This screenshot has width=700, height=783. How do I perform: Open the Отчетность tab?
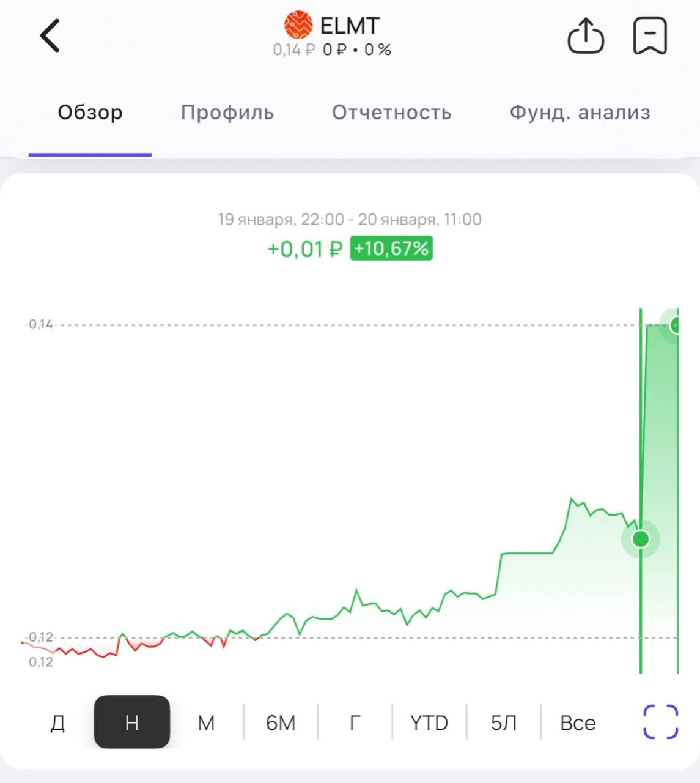(x=391, y=113)
